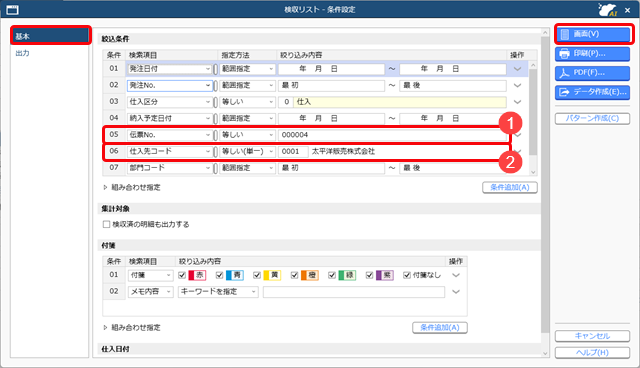Open the メモ内容 search item dropdown
Screen dimensions: 640x368
click(151, 292)
